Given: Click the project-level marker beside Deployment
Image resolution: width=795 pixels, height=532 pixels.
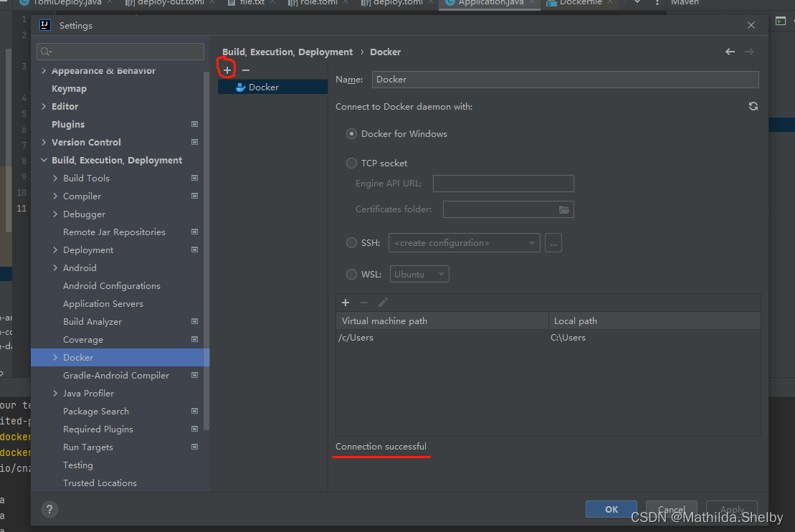Looking at the screenshot, I should (194, 250).
